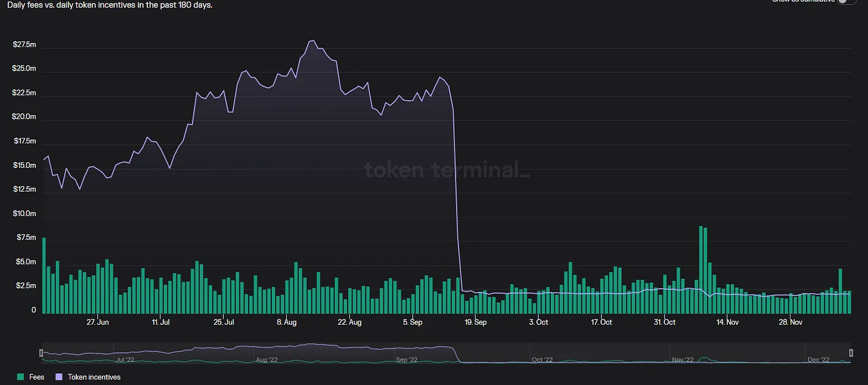
Task: Hide the Fees series via legend label
Action: [36, 377]
